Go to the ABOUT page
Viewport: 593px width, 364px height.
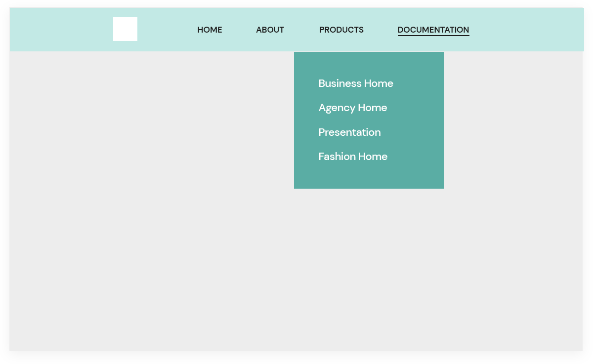270,30
